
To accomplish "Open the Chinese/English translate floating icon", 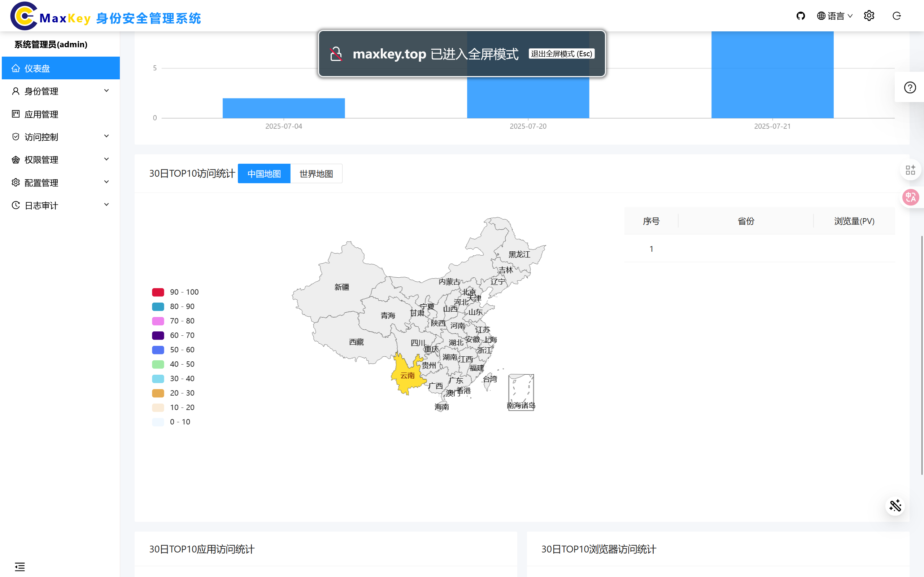I will [911, 197].
